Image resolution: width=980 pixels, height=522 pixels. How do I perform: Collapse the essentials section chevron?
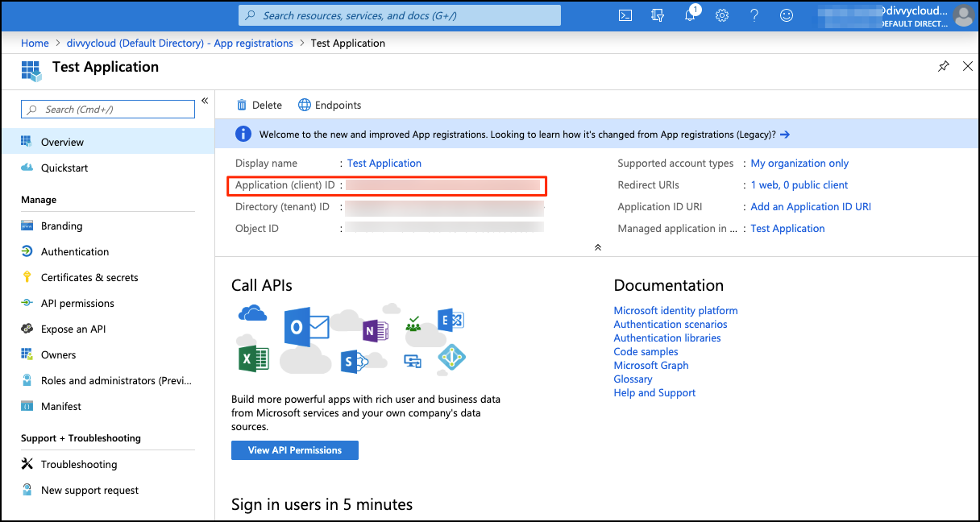pyautogui.click(x=597, y=247)
